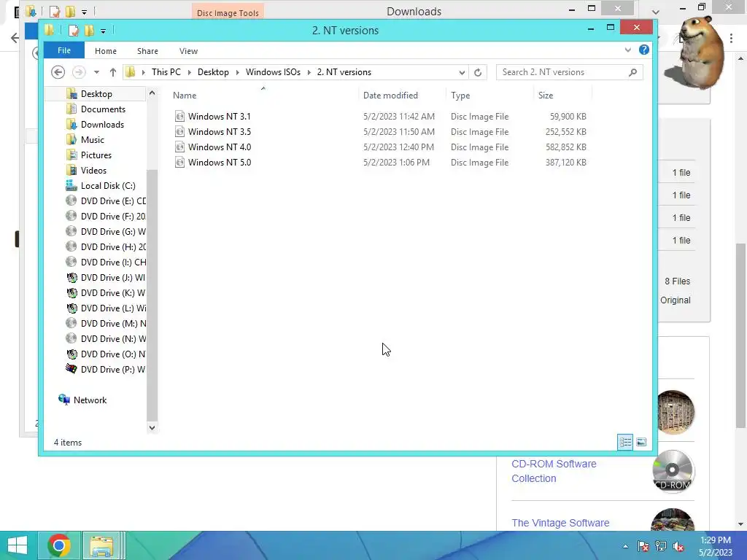This screenshot has width=747, height=560.
Task: Go up one folder level
Action: coord(113,72)
